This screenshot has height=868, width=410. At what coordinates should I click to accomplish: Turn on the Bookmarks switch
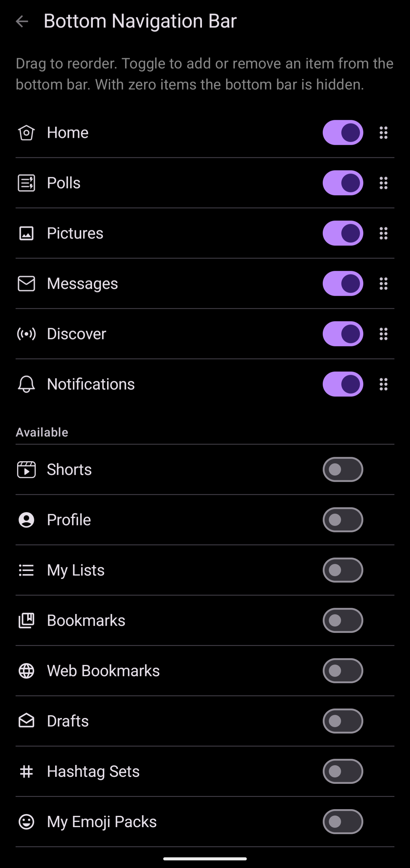tap(343, 620)
